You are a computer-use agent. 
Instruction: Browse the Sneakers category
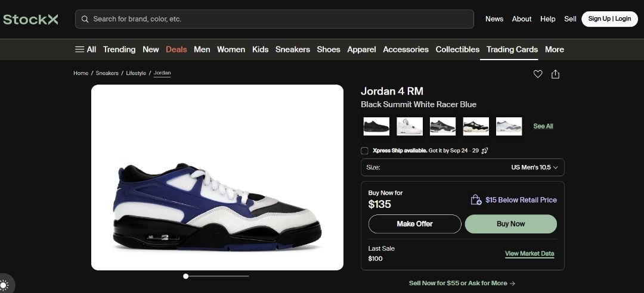pos(292,49)
